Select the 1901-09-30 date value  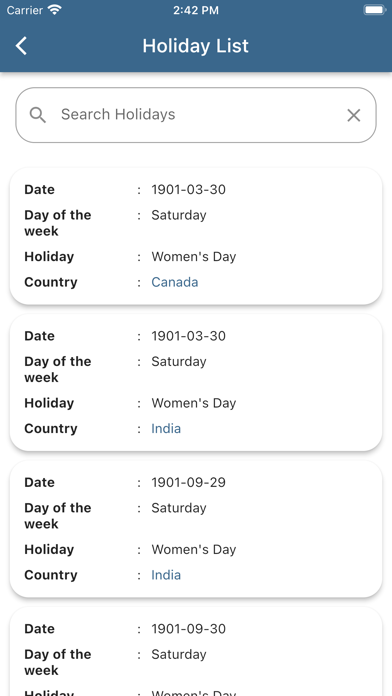(x=188, y=629)
